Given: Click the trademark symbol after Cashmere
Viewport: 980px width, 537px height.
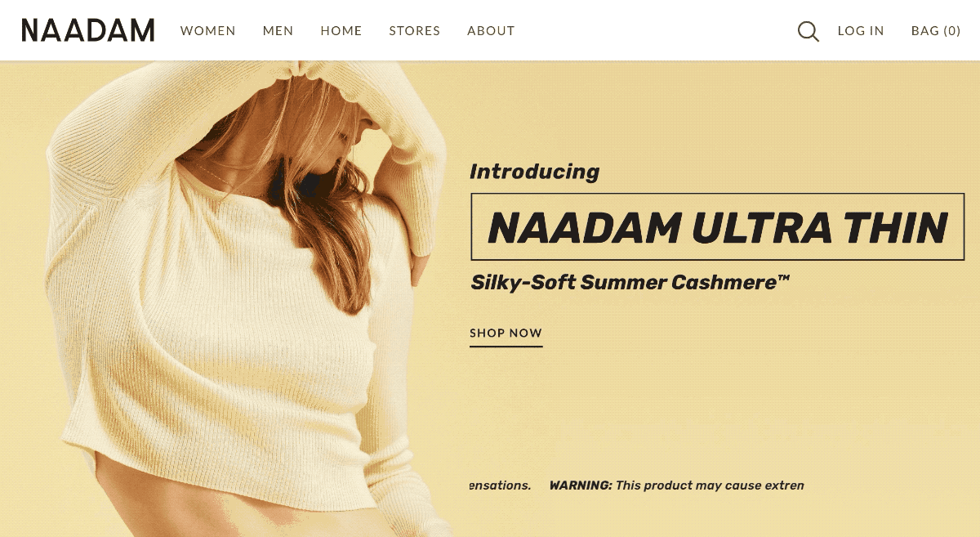Looking at the screenshot, I should click(x=784, y=279).
